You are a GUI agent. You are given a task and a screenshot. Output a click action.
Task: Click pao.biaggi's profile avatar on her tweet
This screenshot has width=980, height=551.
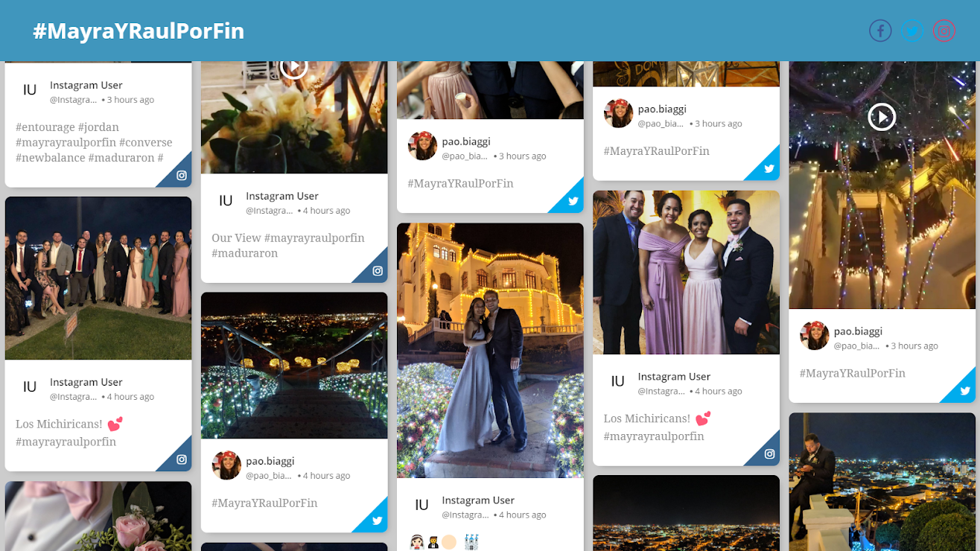422,147
